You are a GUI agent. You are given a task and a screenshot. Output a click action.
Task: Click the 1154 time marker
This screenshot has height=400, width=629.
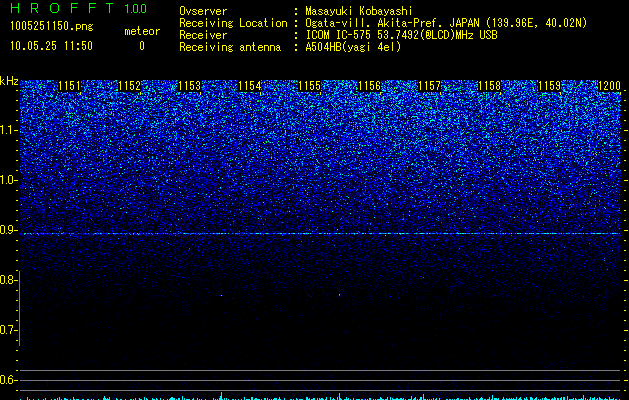click(250, 86)
